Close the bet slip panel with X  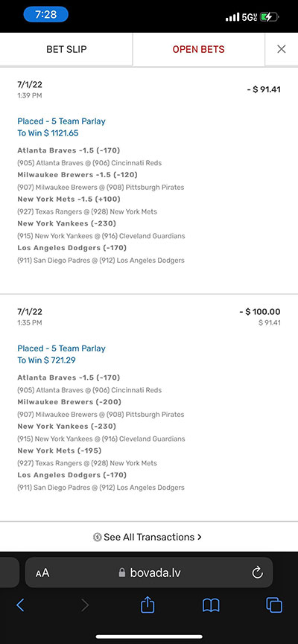pos(281,49)
